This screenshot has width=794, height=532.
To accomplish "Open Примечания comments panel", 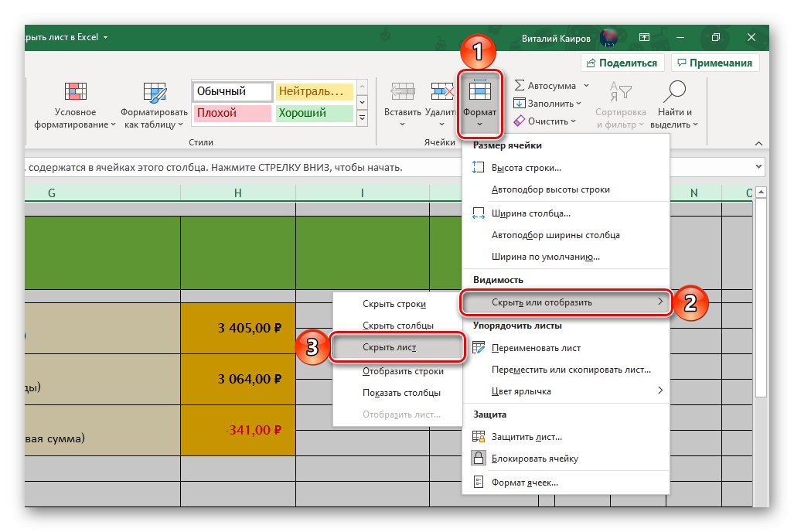I will (715, 63).
